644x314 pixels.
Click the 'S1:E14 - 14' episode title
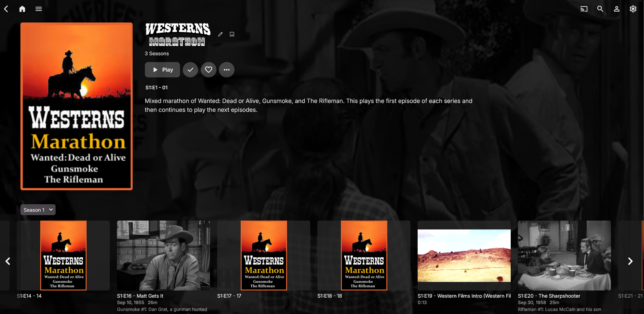pyautogui.click(x=29, y=296)
